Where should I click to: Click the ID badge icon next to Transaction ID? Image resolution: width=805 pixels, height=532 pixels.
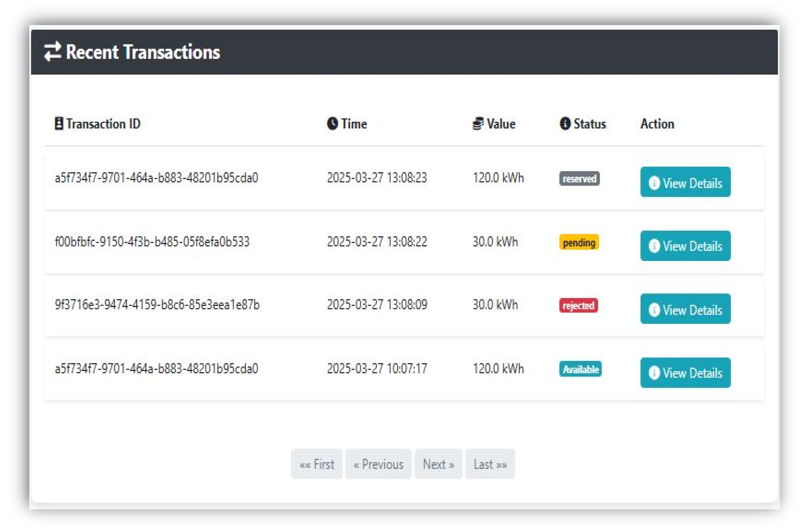click(x=59, y=124)
